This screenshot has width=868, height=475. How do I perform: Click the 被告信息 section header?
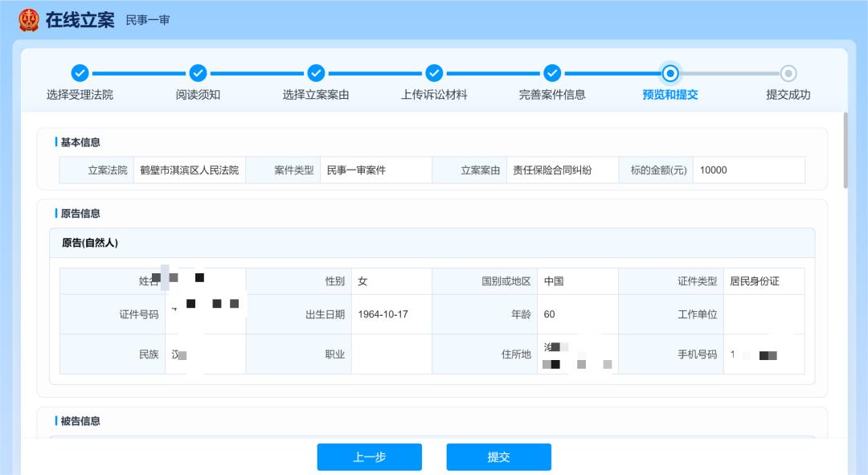coord(80,421)
